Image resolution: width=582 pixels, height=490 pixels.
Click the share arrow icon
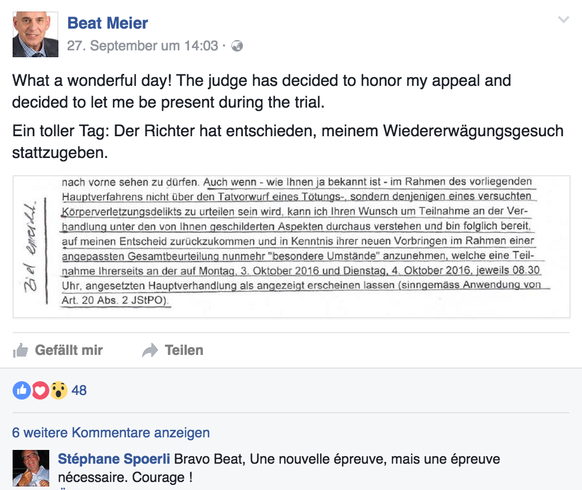[x=150, y=350]
